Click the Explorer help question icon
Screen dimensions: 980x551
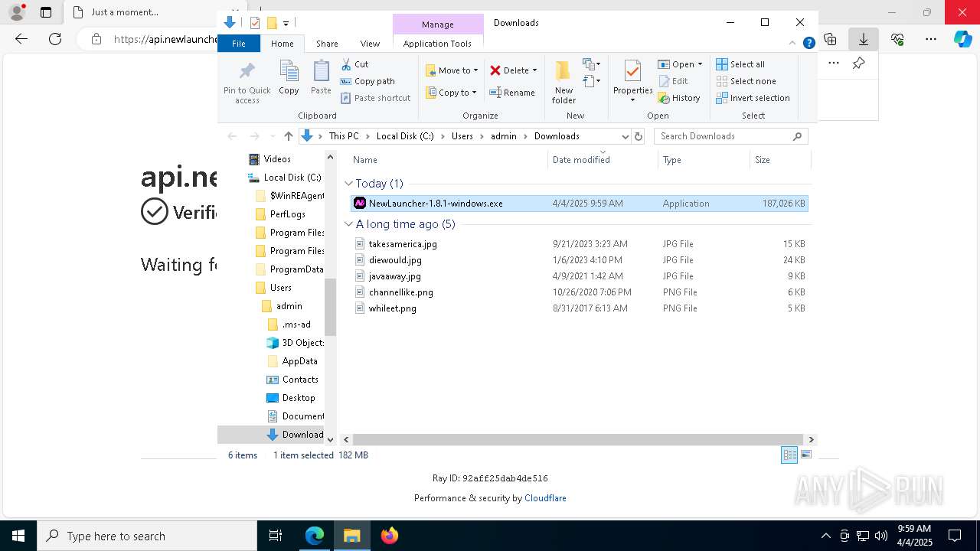point(808,44)
